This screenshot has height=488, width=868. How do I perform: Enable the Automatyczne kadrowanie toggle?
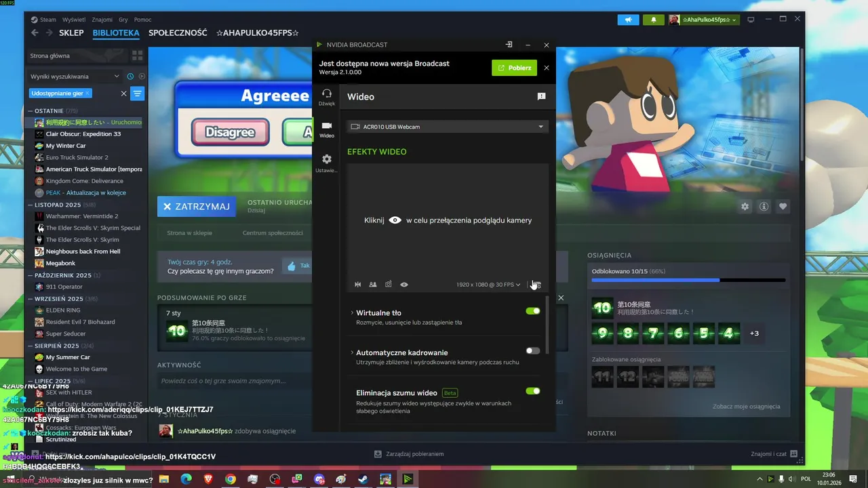click(x=533, y=351)
